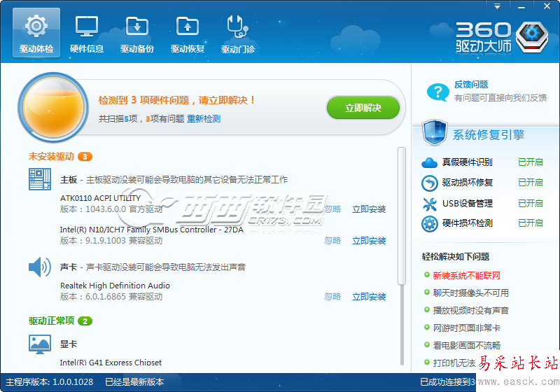This screenshot has height=392, width=560.
Task: Click the 重新检测 rescan link
Action: coord(204,119)
